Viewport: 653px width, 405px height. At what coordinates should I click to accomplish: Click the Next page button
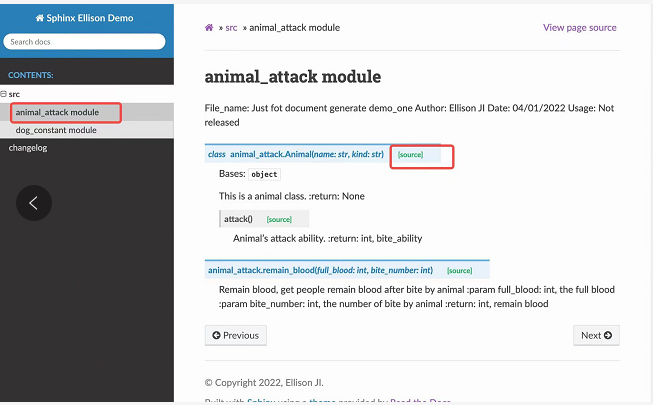click(x=596, y=335)
